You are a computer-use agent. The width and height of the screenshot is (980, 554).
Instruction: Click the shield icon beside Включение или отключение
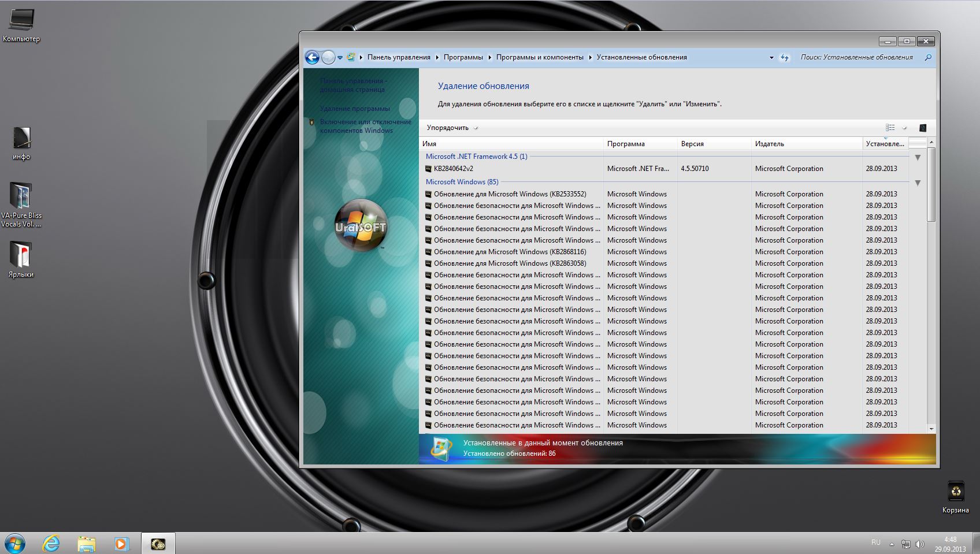[312, 122]
